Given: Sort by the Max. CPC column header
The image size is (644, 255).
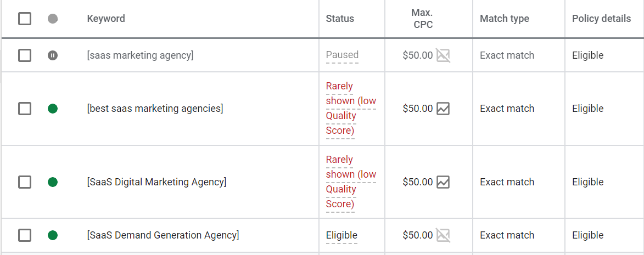Looking at the screenshot, I should coord(422,19).
